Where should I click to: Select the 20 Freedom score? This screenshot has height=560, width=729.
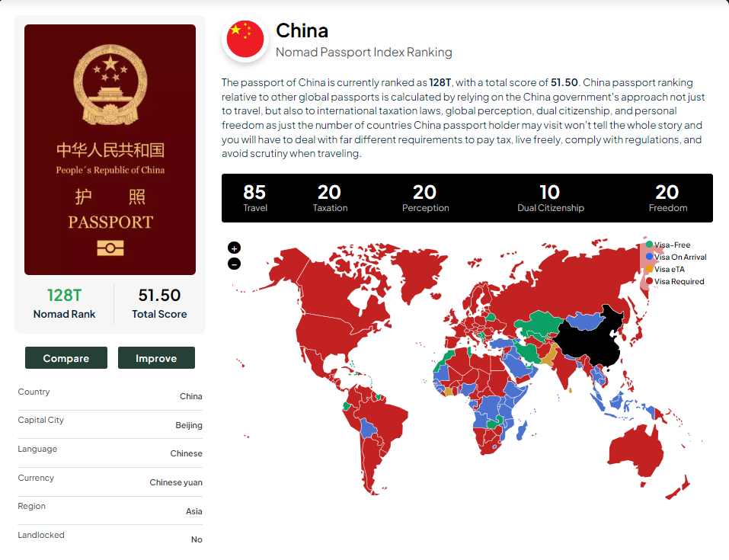click(667, 198)
